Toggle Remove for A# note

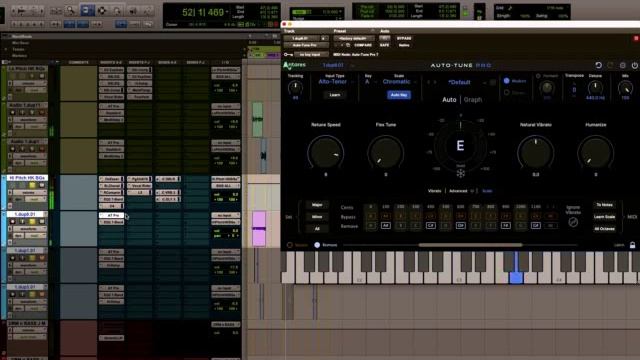pos(386,226)
